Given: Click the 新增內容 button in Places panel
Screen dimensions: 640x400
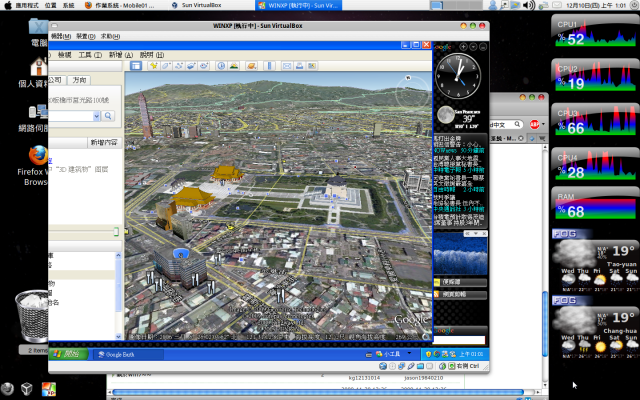Looking at the screenshot, I should click(x=104, y=142).
